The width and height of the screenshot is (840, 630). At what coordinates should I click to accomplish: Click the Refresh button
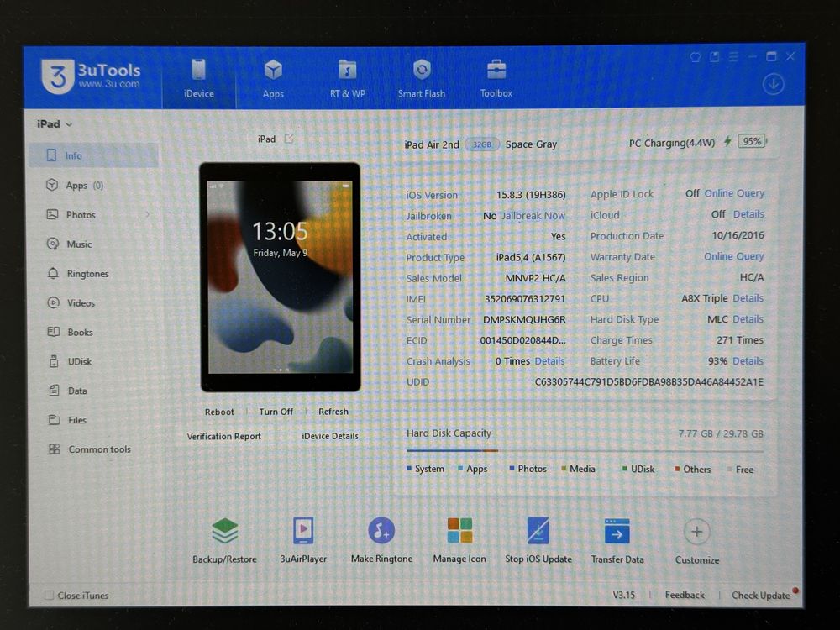pyautogui.click(x=333, y=412)
